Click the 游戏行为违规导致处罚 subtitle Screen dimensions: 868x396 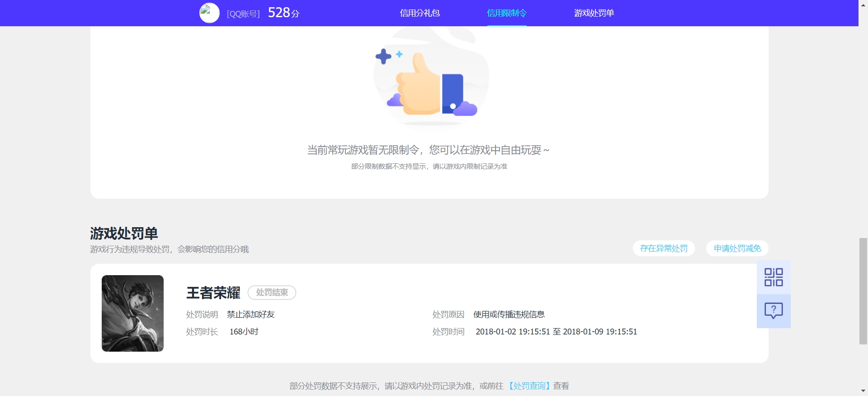click(169, 249)
